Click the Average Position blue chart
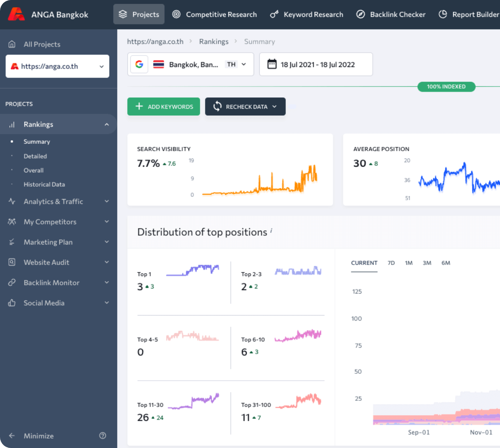Viewport: 500px width, 448px height. click(459, 178)
